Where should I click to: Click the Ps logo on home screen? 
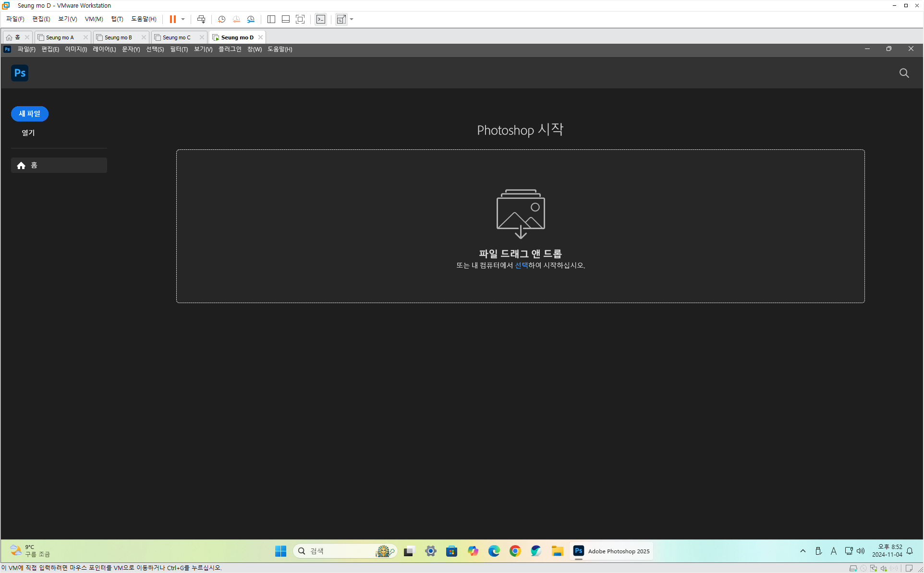20,73
